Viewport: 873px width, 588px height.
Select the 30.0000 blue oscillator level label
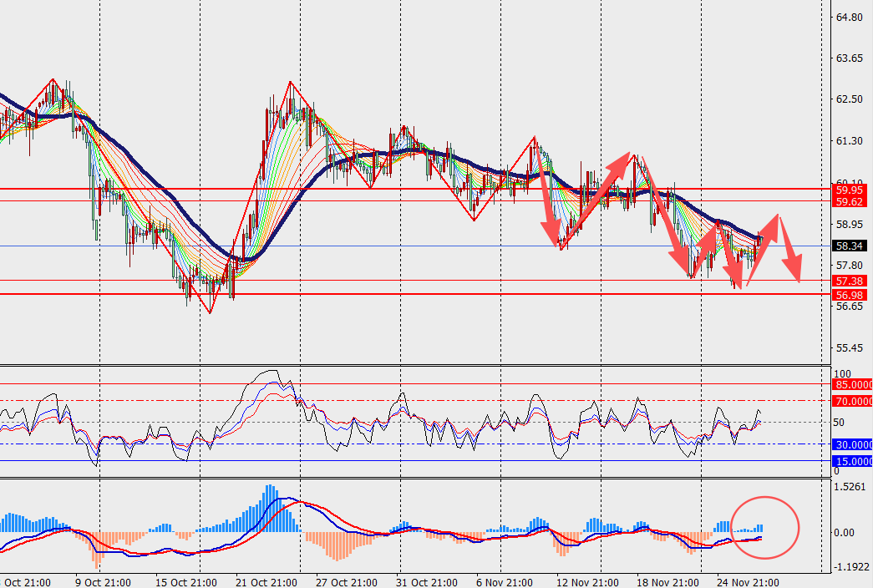852,444
